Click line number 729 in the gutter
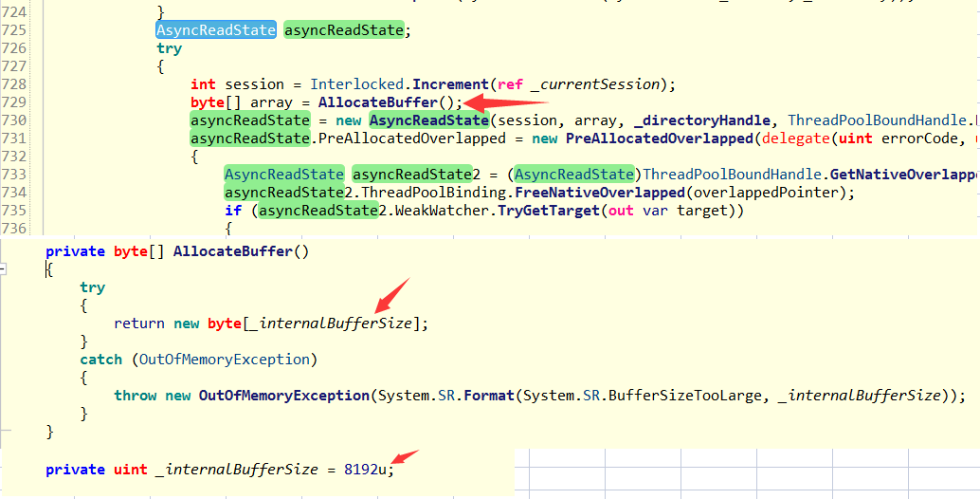This screenshot has height=499, width=980. (13, 102)
